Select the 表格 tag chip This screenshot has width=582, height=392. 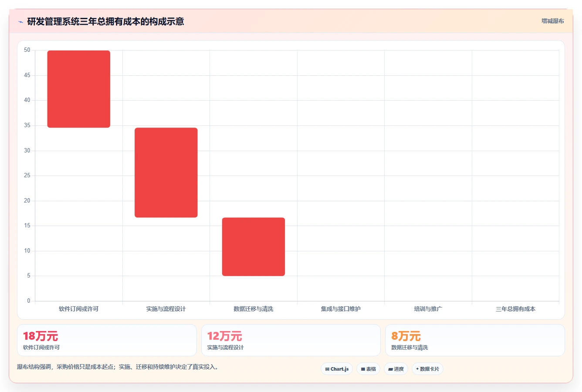(368, 369)
